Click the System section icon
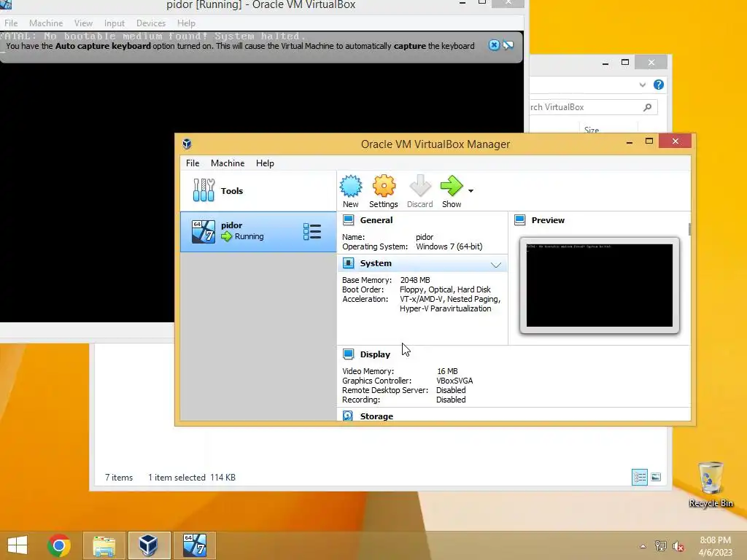 click(x=348, y=263)
